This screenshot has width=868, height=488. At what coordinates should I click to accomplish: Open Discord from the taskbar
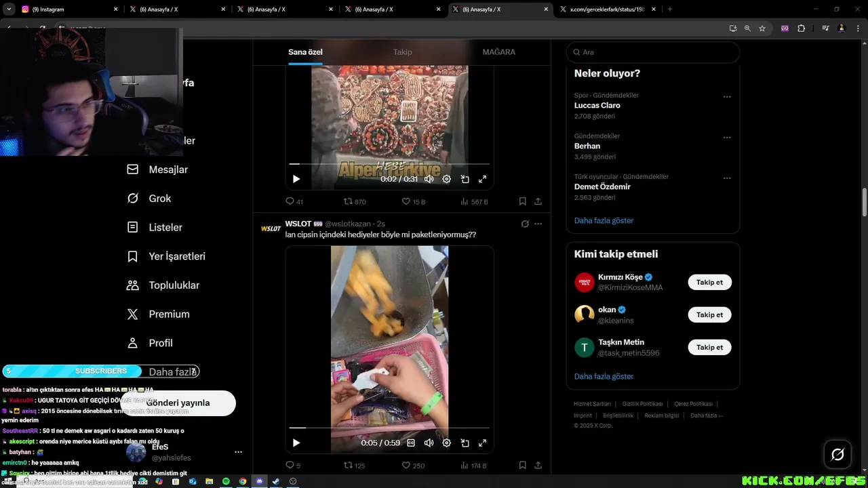click(259, 481)
